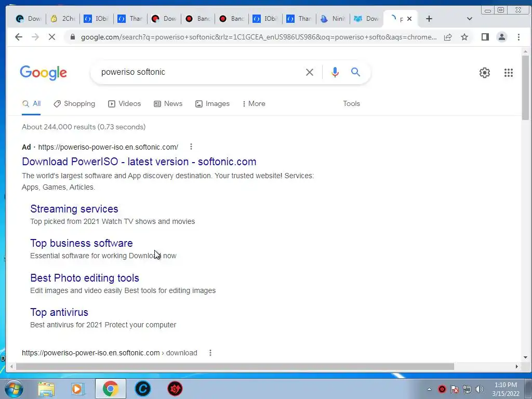Select the Videos search filter
Image resolution: width=532 pixels, height=399 pixels.
125,104
